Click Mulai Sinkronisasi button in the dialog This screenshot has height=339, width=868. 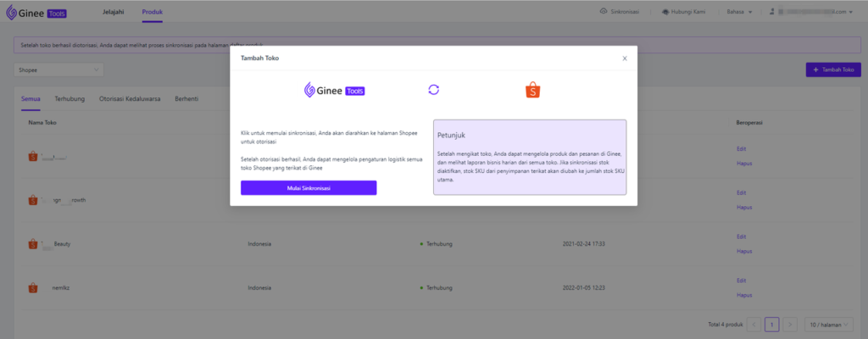(309, 188)
